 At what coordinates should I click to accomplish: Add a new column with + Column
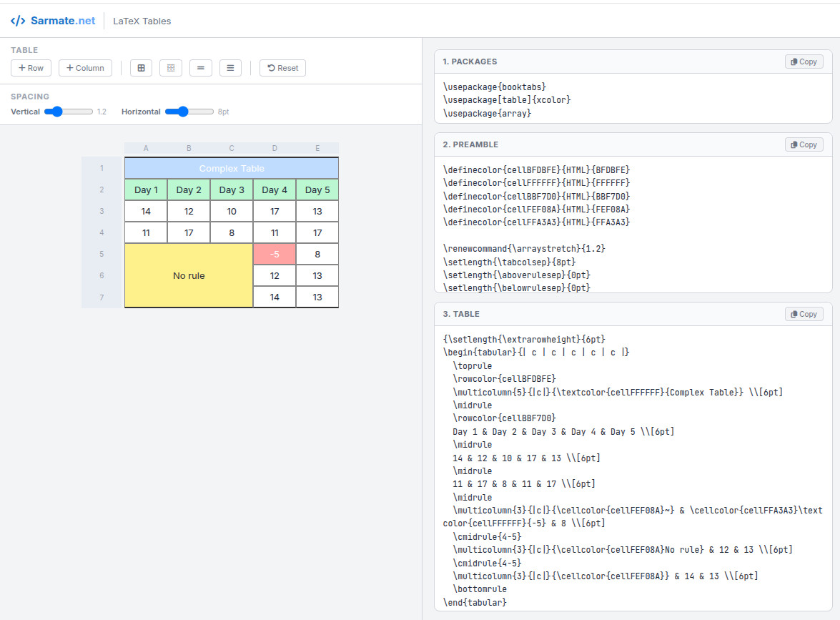(85, 68)
